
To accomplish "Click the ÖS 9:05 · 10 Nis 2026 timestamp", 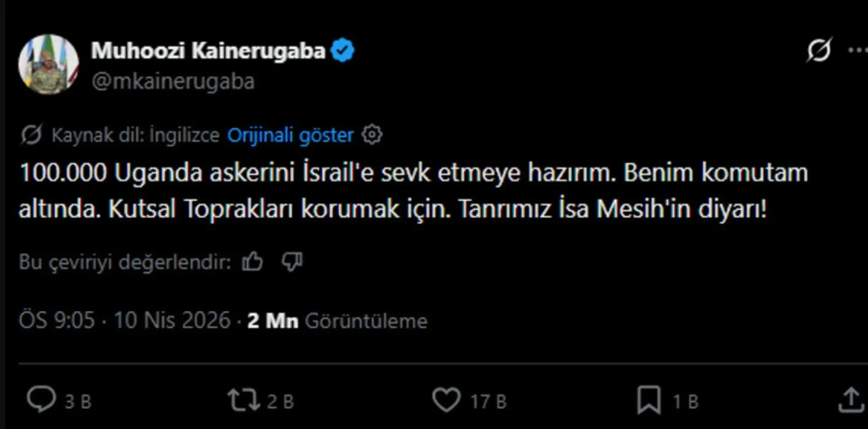I will click(x=125, y=321).
